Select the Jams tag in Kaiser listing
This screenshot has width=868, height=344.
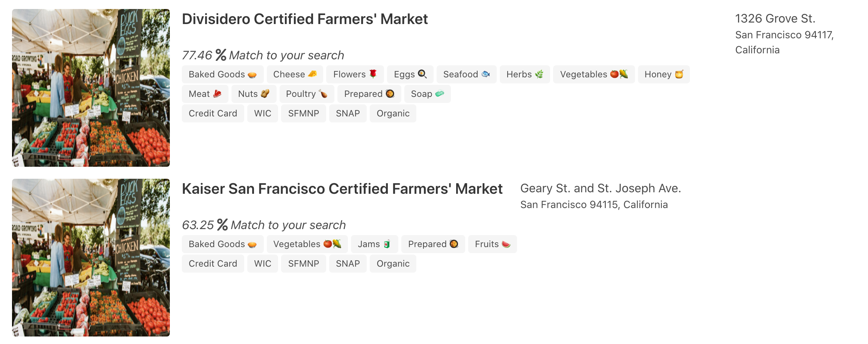click(x=374, y=244)
